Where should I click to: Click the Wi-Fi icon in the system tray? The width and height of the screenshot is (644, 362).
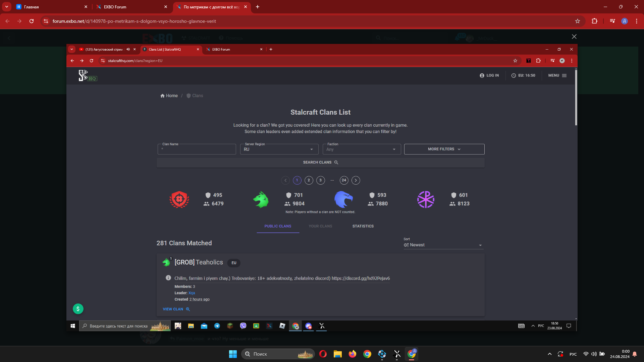(586, 354)
